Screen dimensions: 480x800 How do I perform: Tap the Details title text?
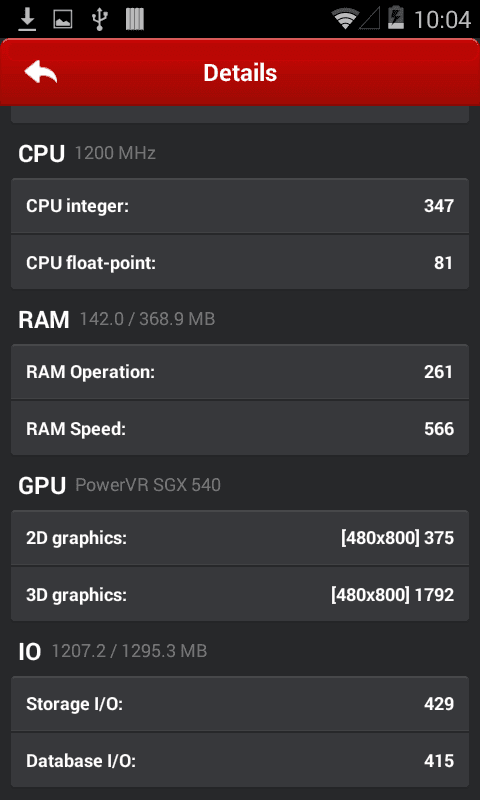pyautogui.click(x=240, y=72)
